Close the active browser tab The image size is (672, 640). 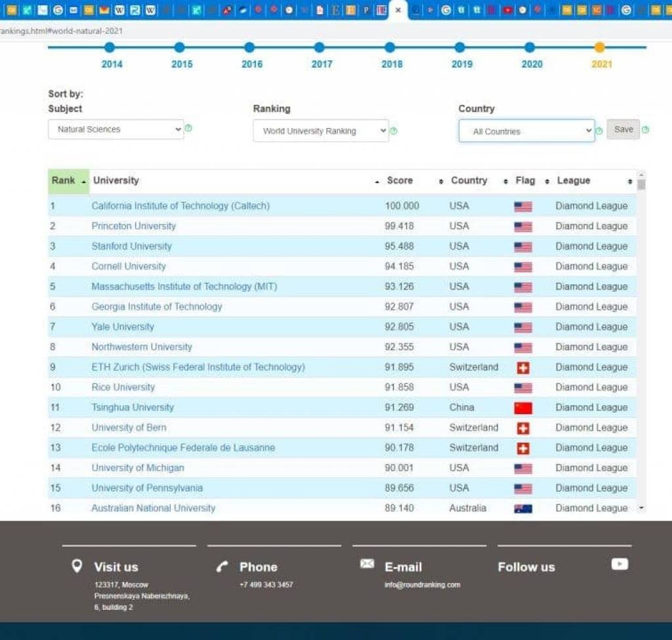pyautogui.click(x=398, y=10)
